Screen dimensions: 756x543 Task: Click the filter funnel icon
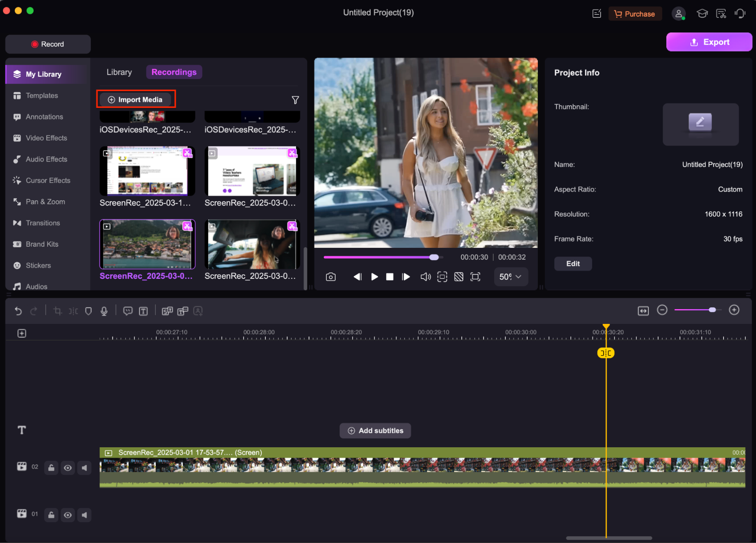point(295,100)
